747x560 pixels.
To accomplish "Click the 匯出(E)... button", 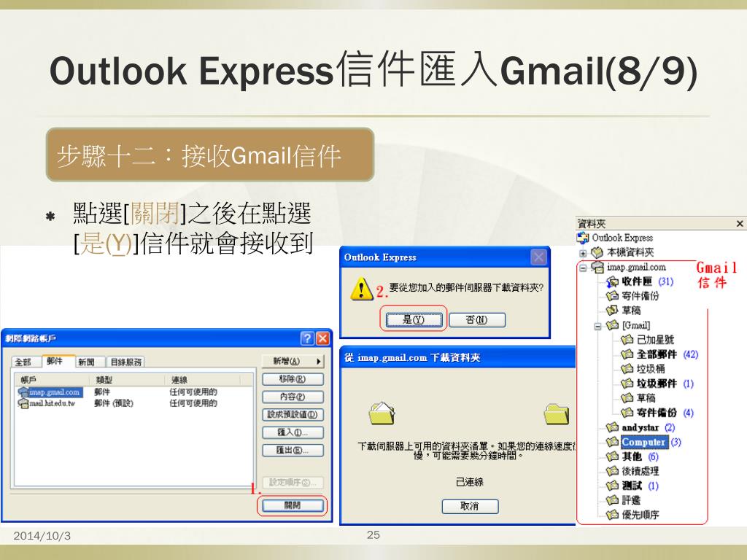I will tap(293, 450).
